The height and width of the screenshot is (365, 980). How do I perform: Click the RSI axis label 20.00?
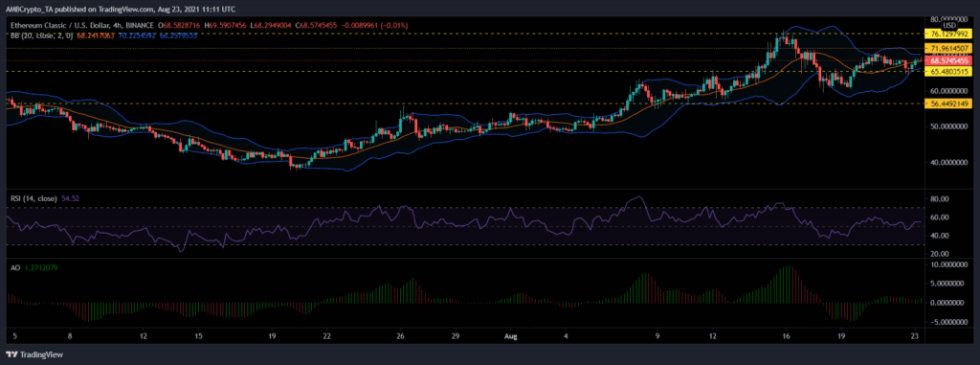[940, 254]
